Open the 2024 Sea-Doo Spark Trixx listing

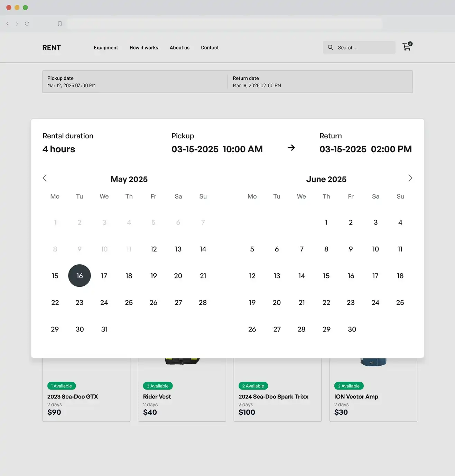pos(273,397)
